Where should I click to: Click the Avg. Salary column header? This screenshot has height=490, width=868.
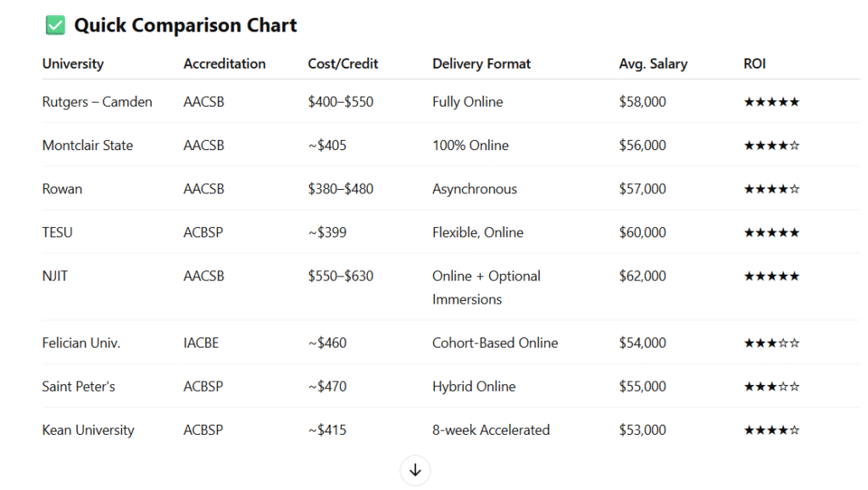[654, 64]
